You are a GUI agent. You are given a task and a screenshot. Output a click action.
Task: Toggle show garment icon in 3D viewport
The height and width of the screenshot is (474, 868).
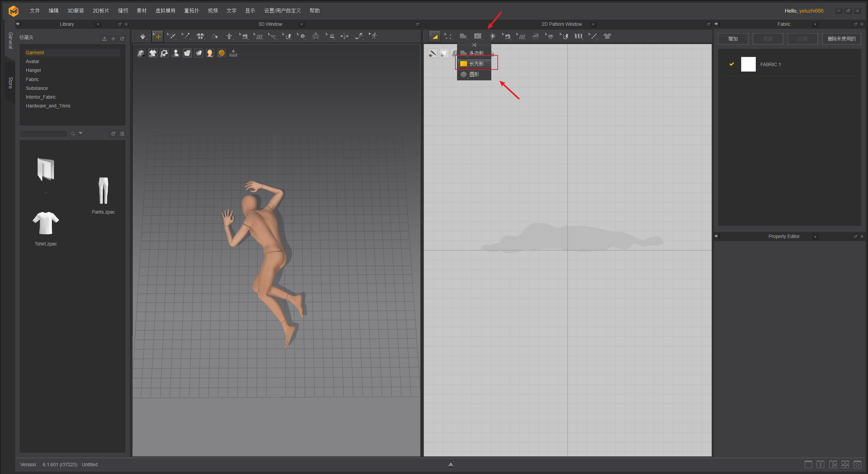click(153, 53)
